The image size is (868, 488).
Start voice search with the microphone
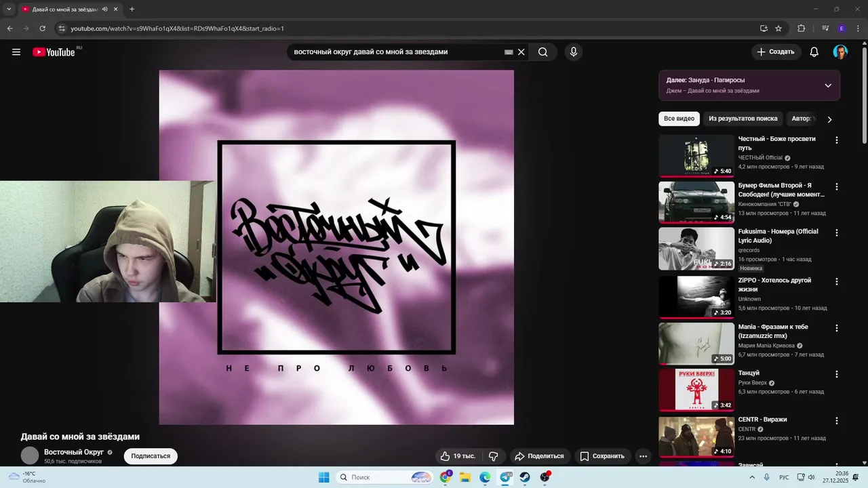pos(574,52)
